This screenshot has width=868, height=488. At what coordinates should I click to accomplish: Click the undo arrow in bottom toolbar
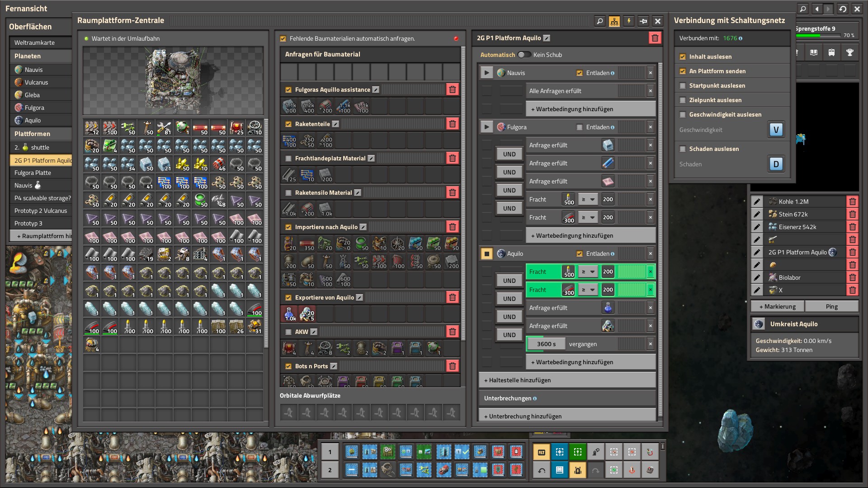point(542,470)
